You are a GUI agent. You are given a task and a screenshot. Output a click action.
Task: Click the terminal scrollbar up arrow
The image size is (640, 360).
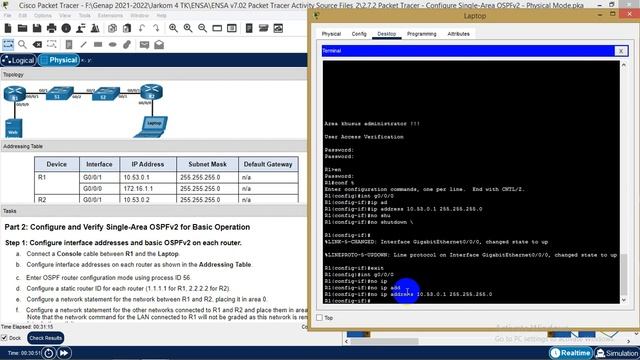click(624, 65)
